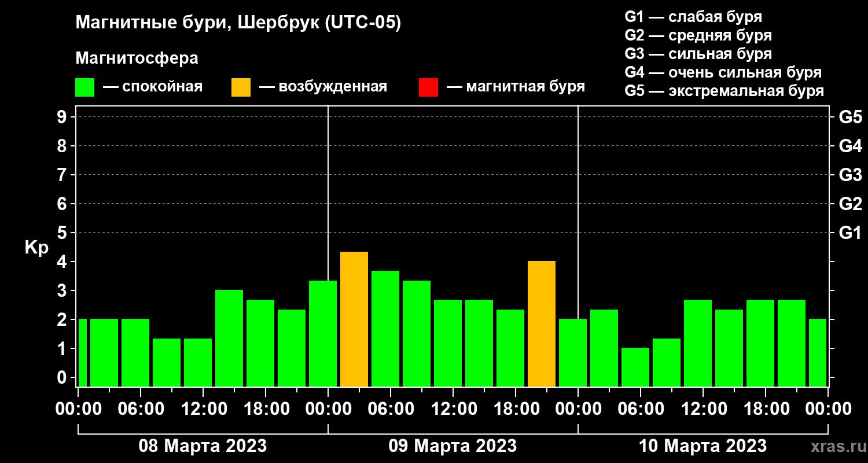The height and width of the screenshot is (463, 868).
Task: Click the G3 label on the right axis
Action: click(850, 175)
